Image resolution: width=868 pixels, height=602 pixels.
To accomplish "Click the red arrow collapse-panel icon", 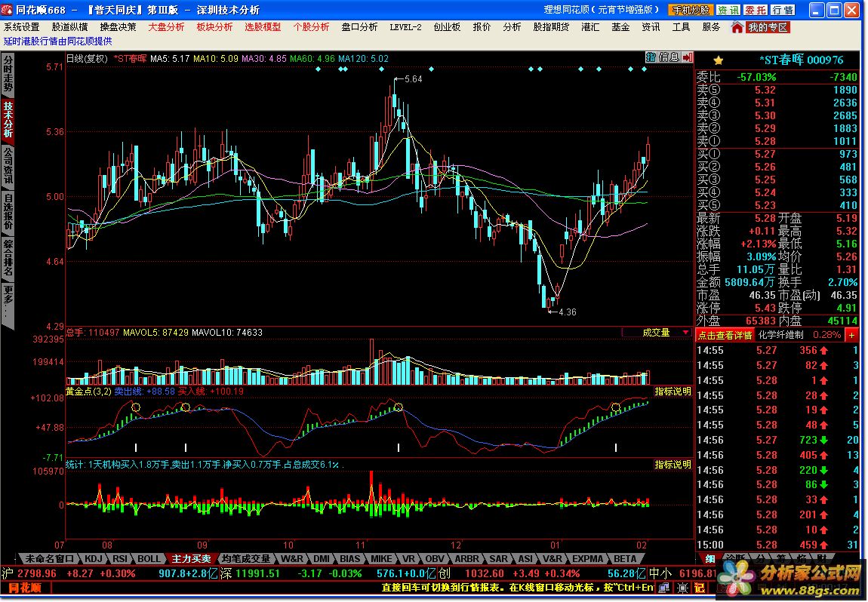I will click(x=687, y=57).
